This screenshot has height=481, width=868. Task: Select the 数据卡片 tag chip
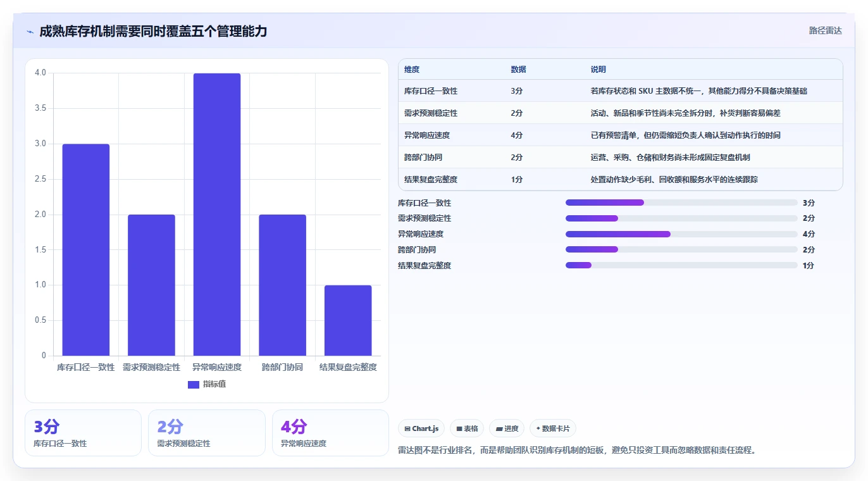pyautogui.click(x=553, y=428)
